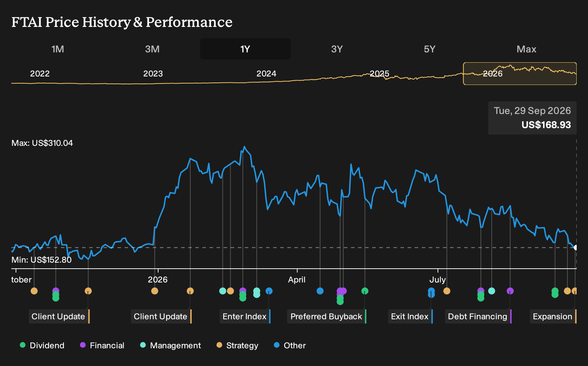Click the purple Financial marker near 'tober'
Image resolution: width=588 pixels, height=366 pixels.
pos(56,291)
